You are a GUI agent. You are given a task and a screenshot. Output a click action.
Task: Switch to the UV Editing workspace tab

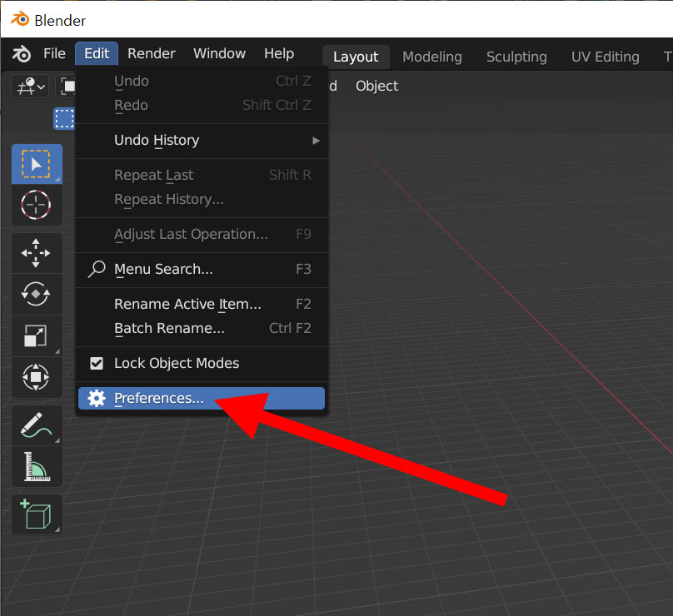tap(606, 57)
